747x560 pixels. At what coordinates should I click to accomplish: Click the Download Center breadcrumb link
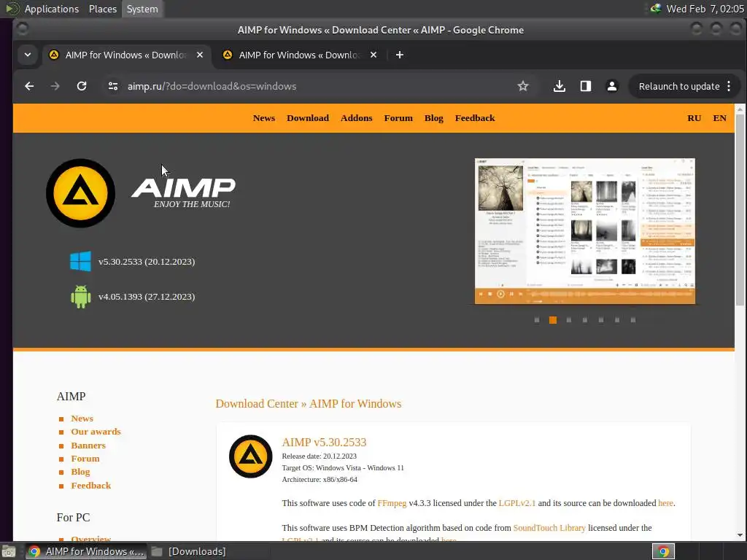(x=257, y=404)
